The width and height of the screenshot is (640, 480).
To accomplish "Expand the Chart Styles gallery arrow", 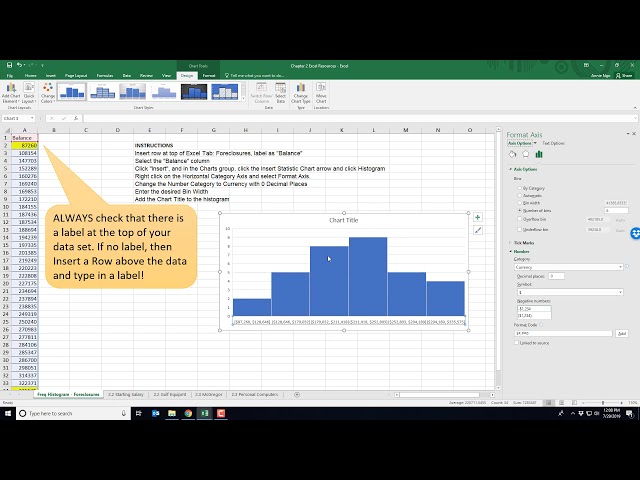I will [244, 98].
